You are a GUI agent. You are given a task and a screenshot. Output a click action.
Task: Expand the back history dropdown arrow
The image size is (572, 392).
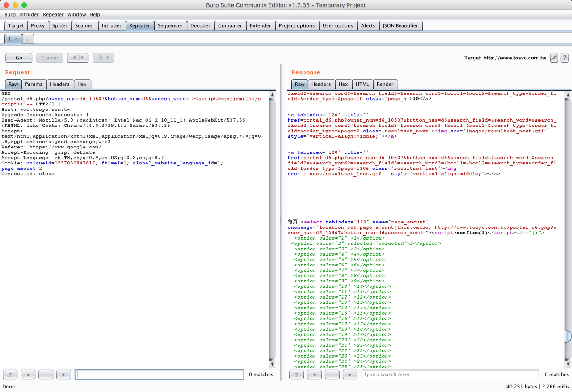[x=83, y=58]
